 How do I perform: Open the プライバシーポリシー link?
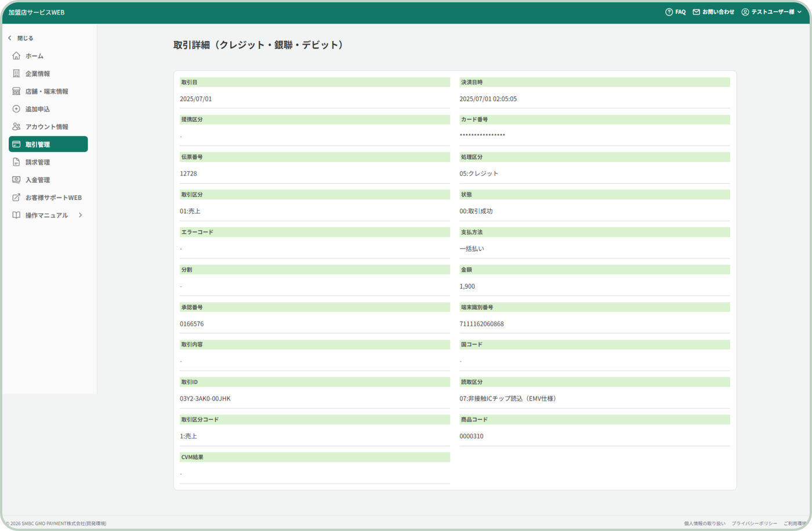(x=753, y=523)
